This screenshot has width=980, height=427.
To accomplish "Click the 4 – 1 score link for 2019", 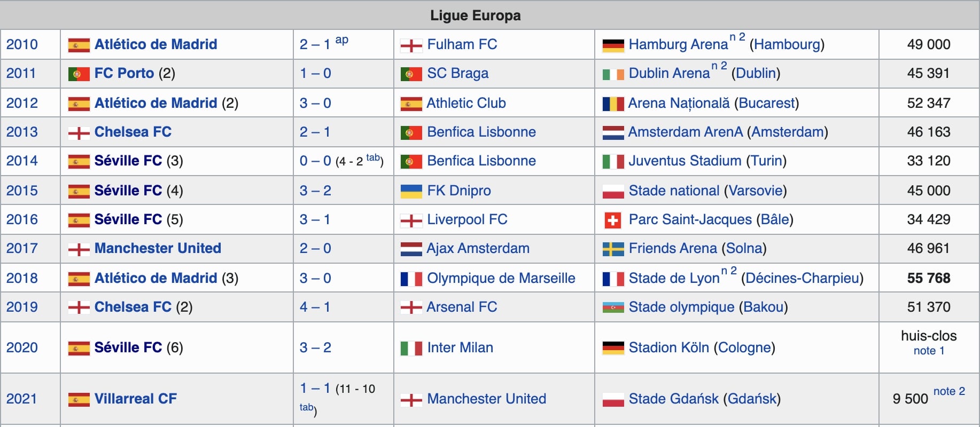I will click(315, 307).
